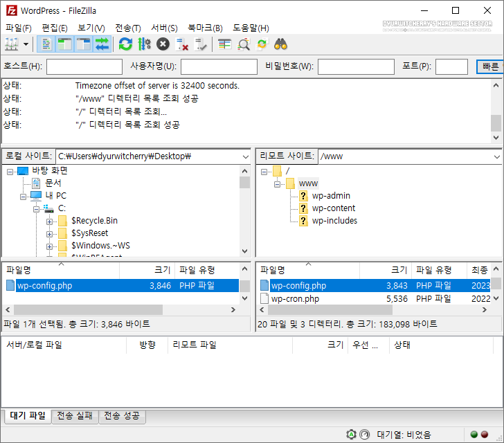Open the remote site path dropdown
The image size is (504, 443).
pyautogui.click(x=497, y=157)
